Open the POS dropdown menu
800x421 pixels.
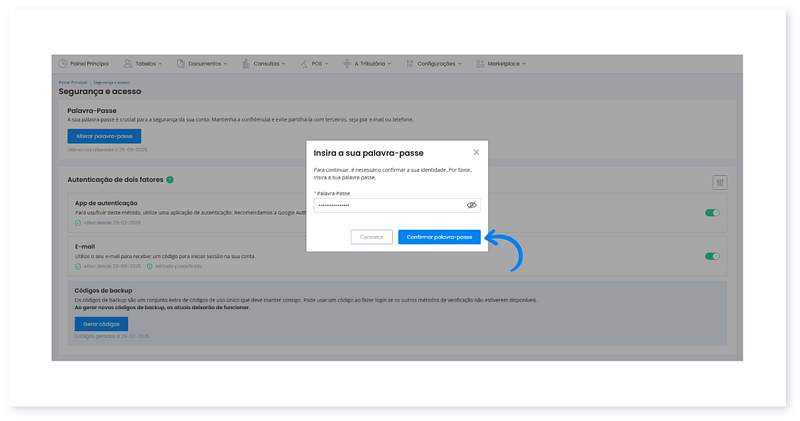tap(318, 63)
